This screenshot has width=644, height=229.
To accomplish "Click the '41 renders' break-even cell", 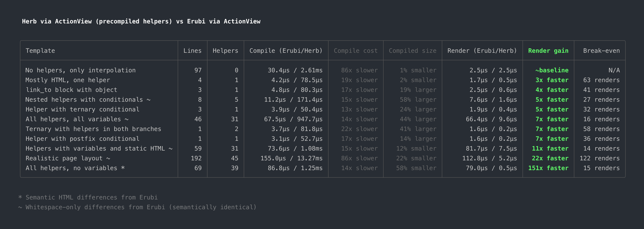I will (601, 90).
